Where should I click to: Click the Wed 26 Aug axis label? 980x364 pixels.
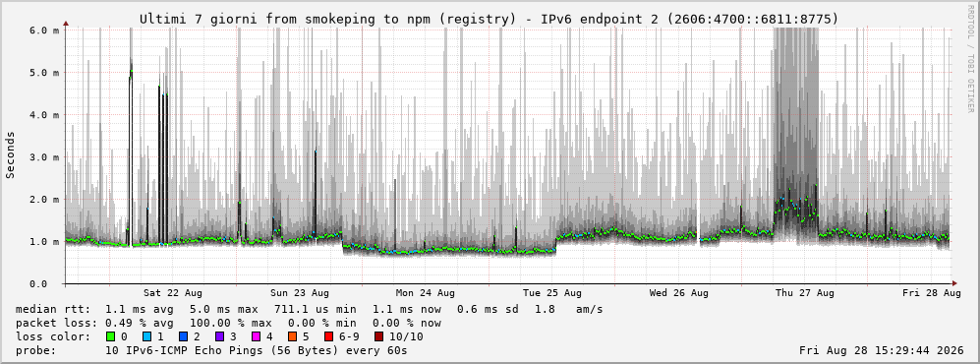679,293
